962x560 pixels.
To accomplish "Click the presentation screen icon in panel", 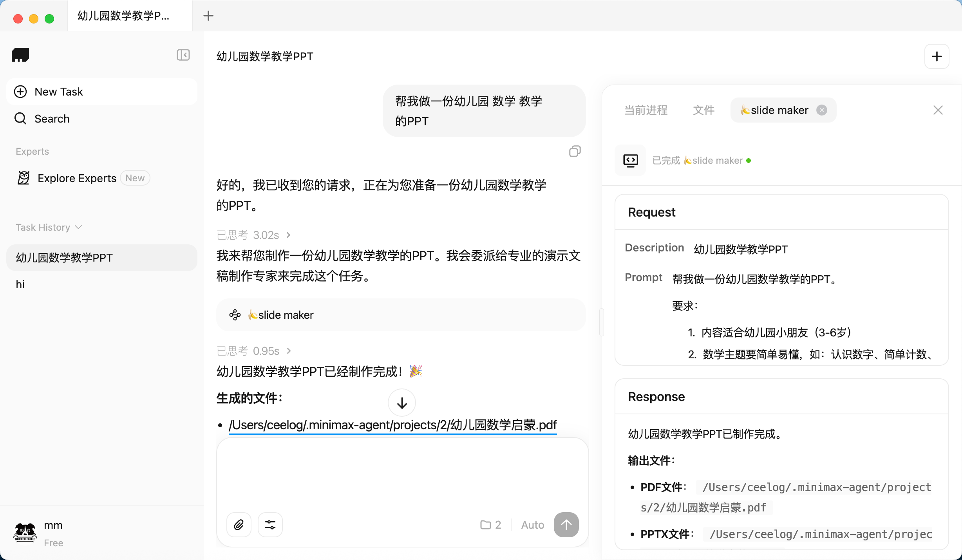I will tap(630, 160).
